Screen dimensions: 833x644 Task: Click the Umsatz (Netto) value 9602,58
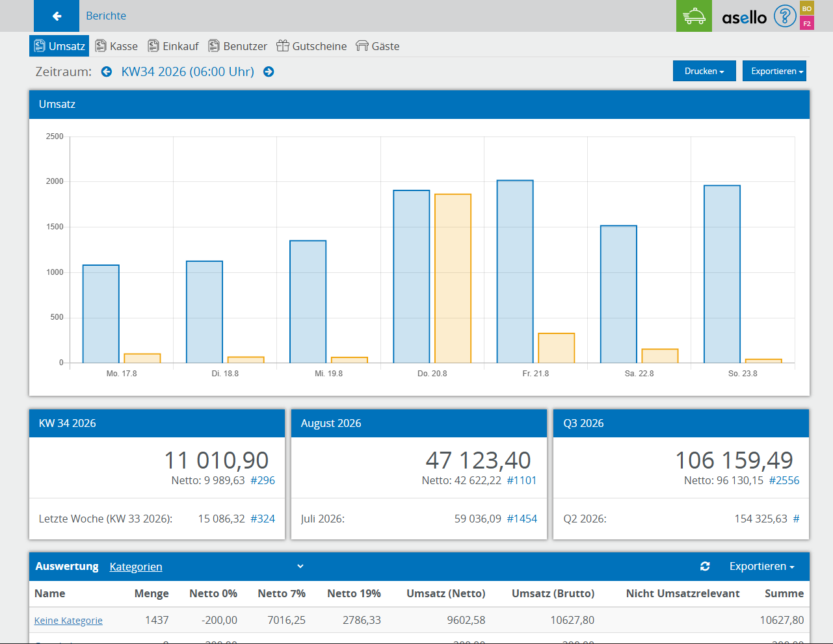click(466, 620)
